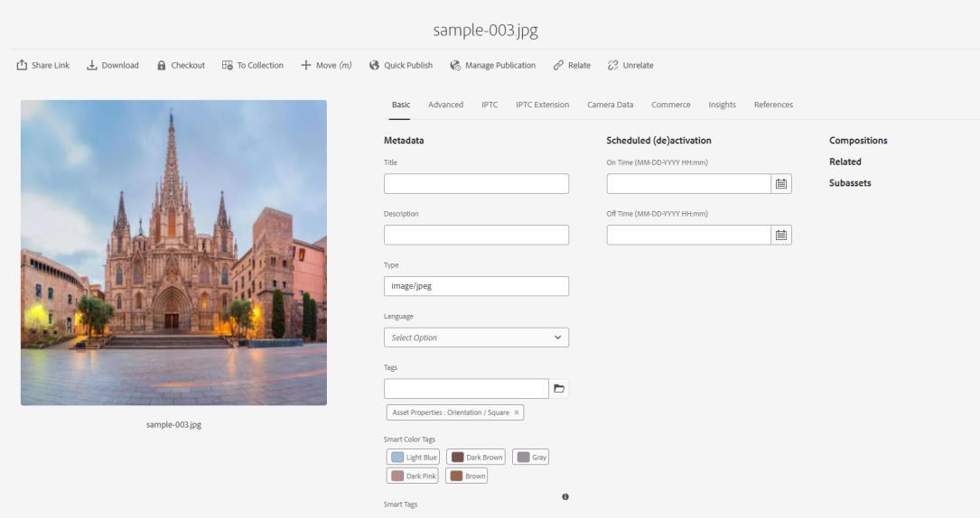
Task: Click the Unrelate broken-link icon
Action: 613,65
